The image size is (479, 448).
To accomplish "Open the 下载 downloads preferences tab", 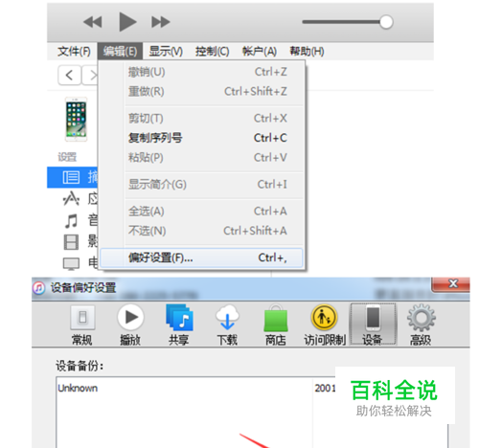I will tap(227, 325).
